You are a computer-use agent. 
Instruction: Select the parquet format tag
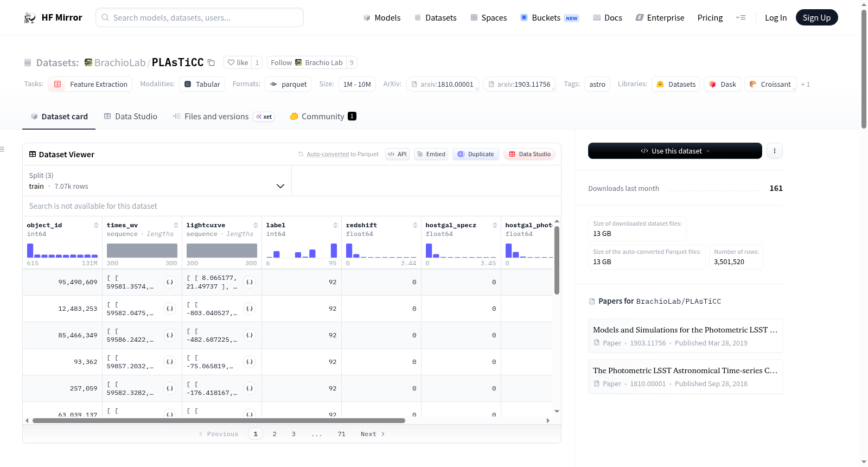click(288, 84)
